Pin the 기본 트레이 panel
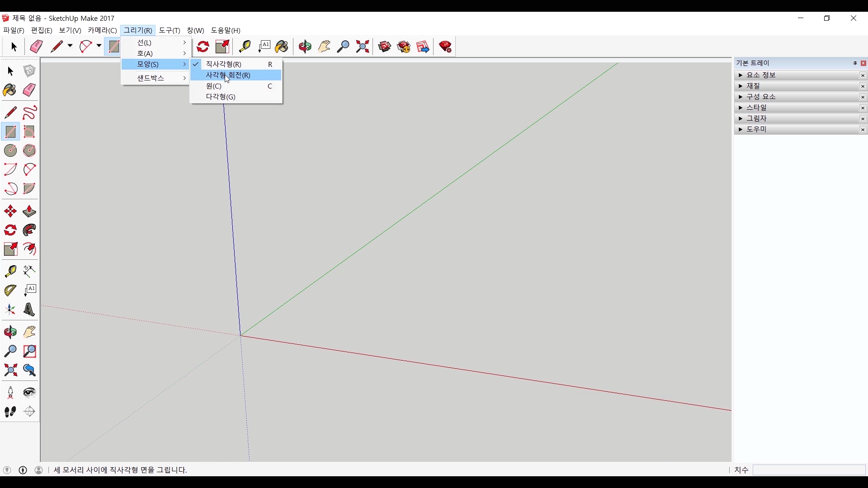The height and width of the screenshot is (488, 868). pos(855,63)
